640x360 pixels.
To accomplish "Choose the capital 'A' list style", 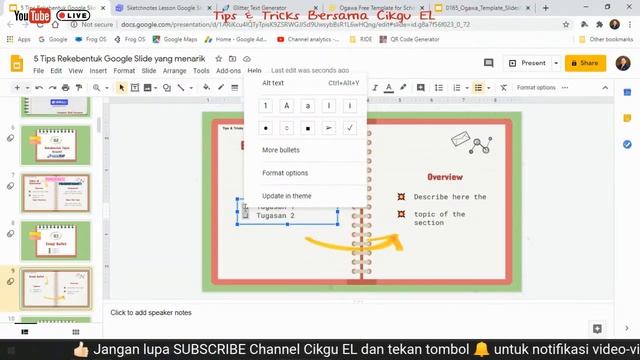I will 287,106.
